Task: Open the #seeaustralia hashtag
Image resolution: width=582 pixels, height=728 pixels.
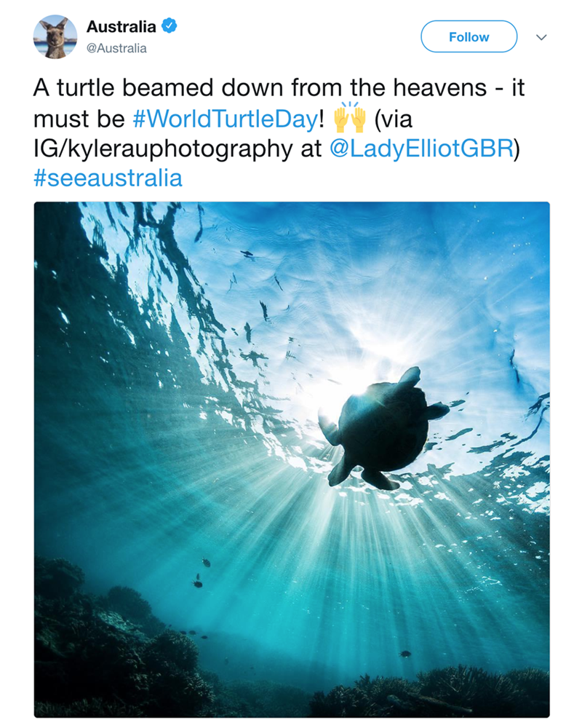Action: pyautogui.click(x=108, y=178)
